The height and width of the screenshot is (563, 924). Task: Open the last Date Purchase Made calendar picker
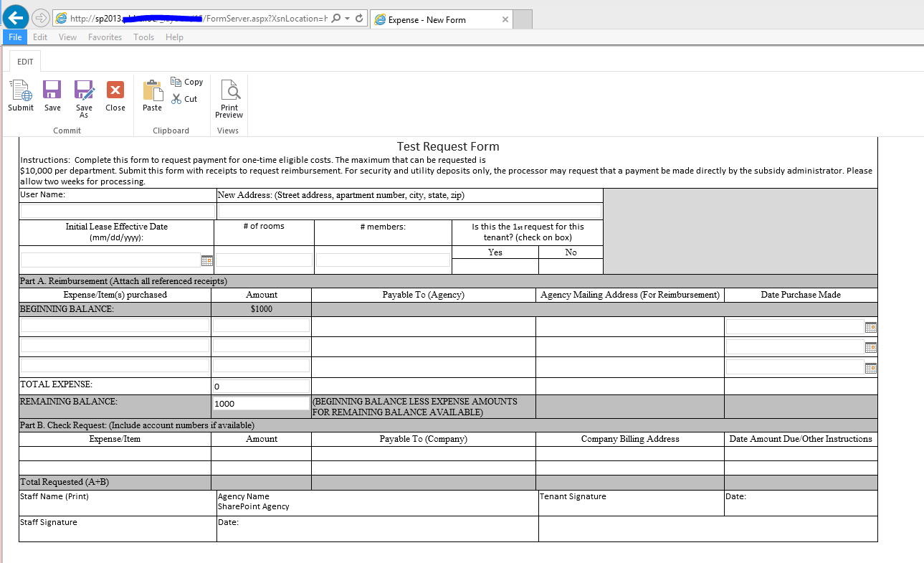(x=870, y=367)
